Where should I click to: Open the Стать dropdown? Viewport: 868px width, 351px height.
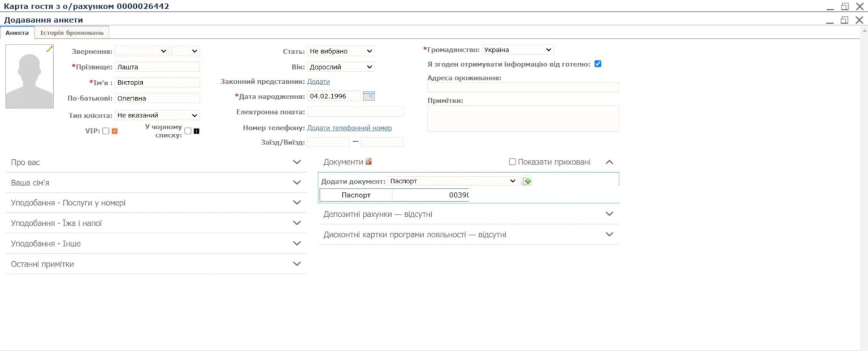coord(341,51)
